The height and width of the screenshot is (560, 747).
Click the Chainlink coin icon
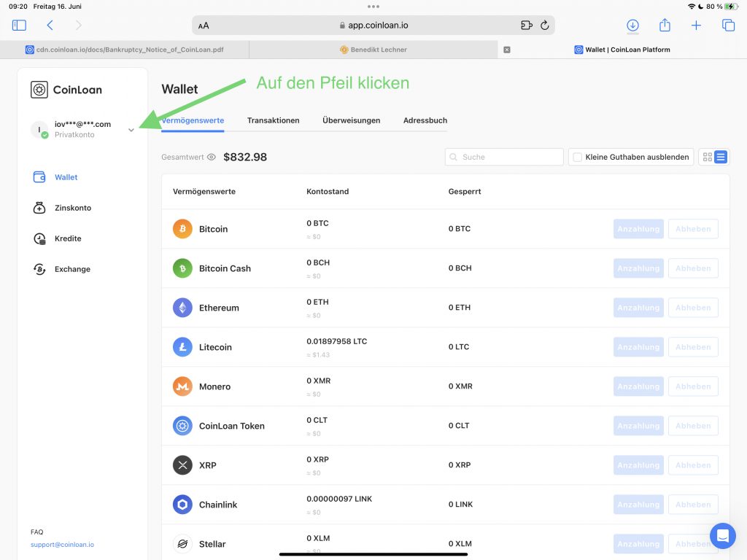click(x=182, y=505)
